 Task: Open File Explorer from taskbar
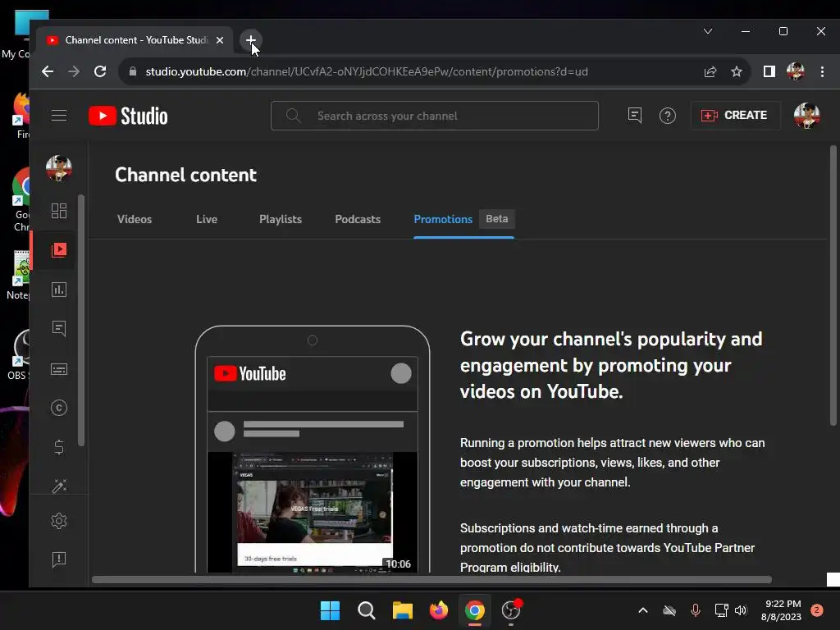(x=402, y=610)
